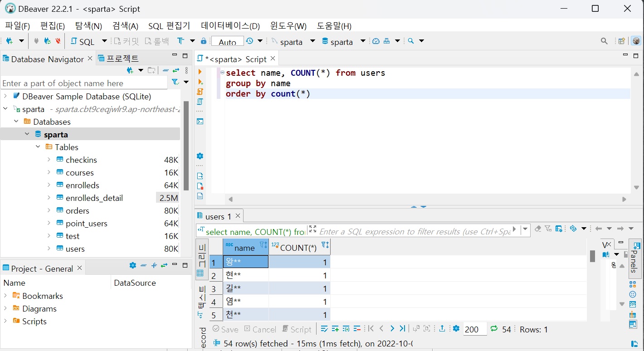Execute SQL in new tab icon
The width and height of the screenshot is (644, 351).
200,82
